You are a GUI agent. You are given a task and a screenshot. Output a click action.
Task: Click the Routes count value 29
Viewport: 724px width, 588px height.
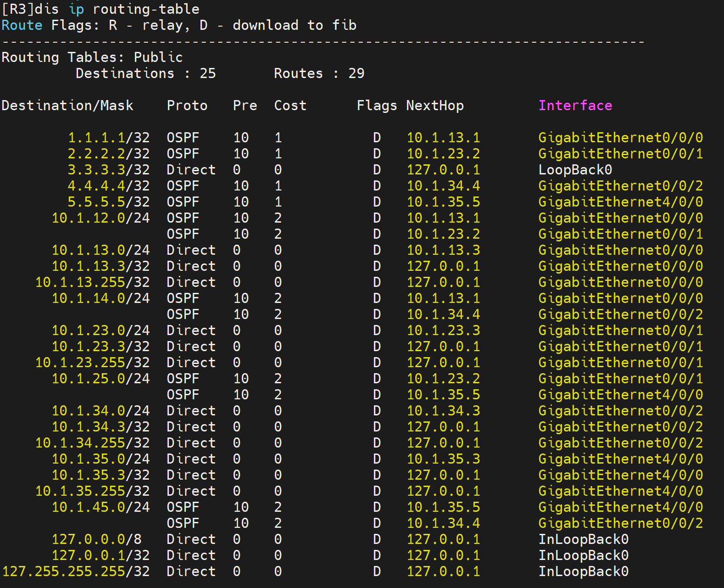coord(356,73)
